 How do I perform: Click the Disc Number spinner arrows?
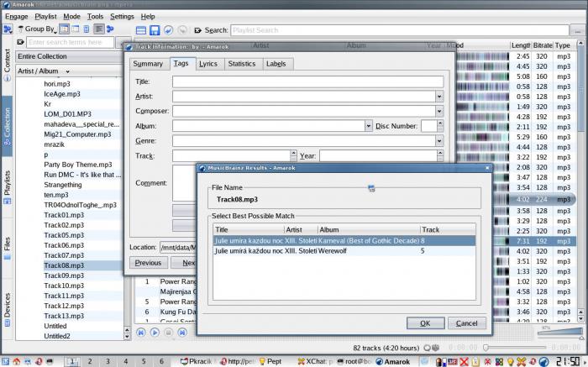click(440, 126)
